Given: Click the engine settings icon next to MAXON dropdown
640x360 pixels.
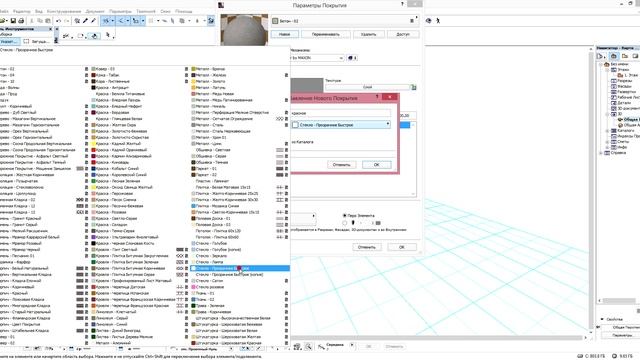Looking at the screenshot, I should point(352,58).
